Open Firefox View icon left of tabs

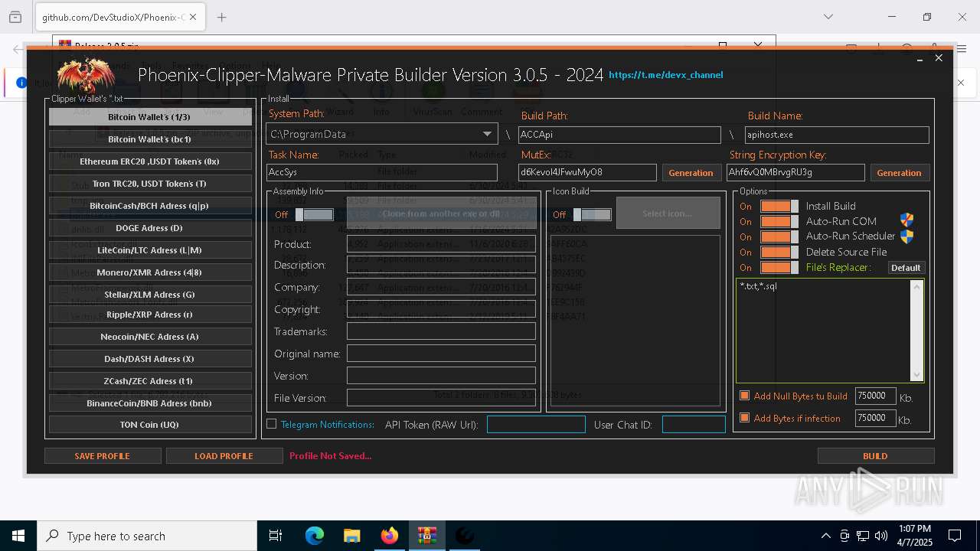(15, 17)
